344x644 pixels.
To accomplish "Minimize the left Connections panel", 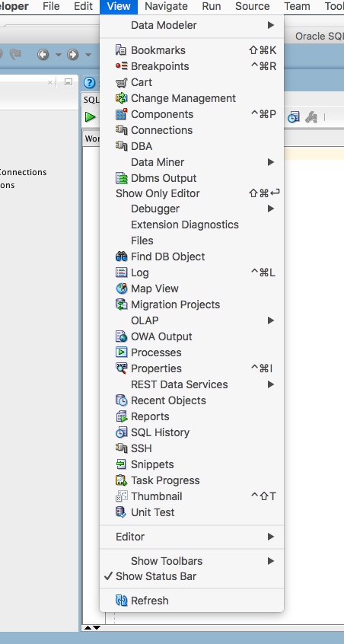I will [x=68, y=82].
